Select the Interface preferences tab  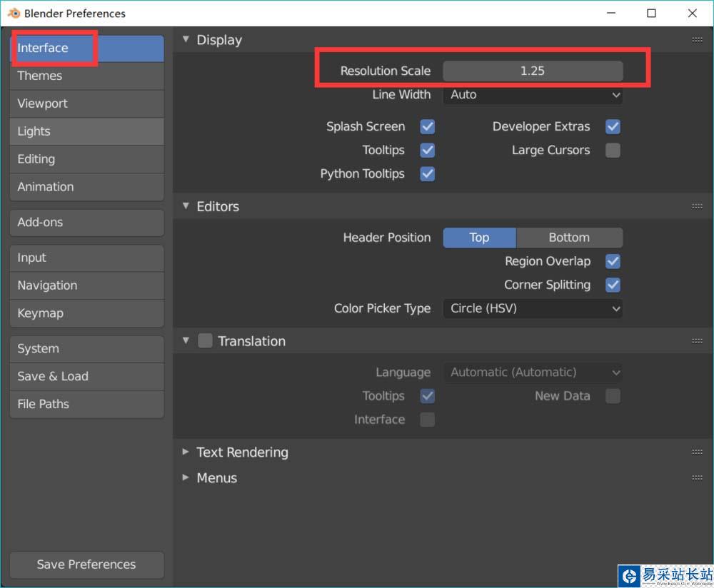tap(86, 49)
